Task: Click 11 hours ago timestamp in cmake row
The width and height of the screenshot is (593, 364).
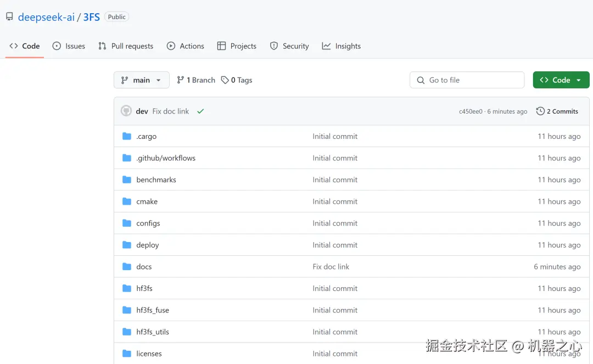Action: click(560, 201)
